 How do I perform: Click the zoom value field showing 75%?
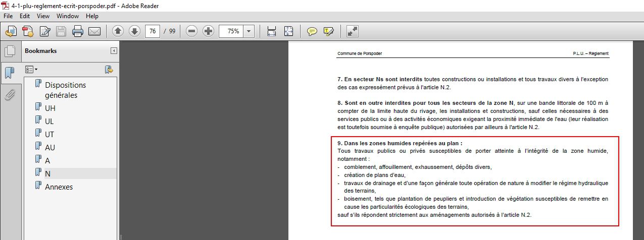(x=231, y=31)
